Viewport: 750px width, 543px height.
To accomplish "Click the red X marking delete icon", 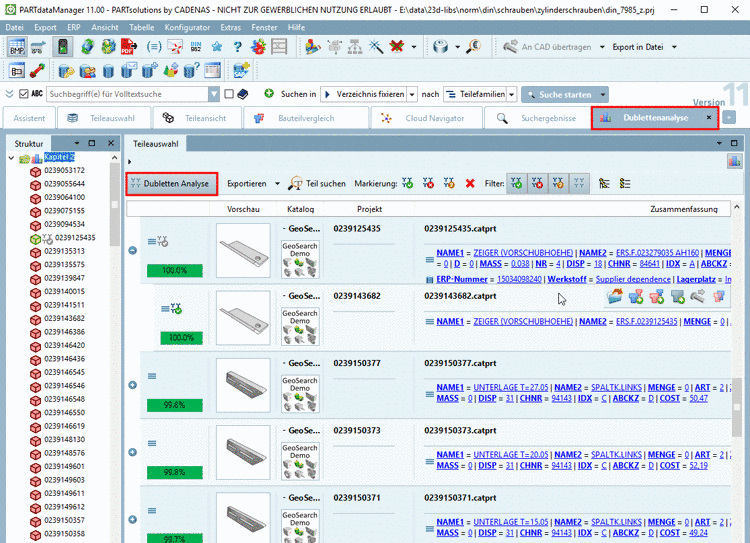I will (x=470, y=184).
